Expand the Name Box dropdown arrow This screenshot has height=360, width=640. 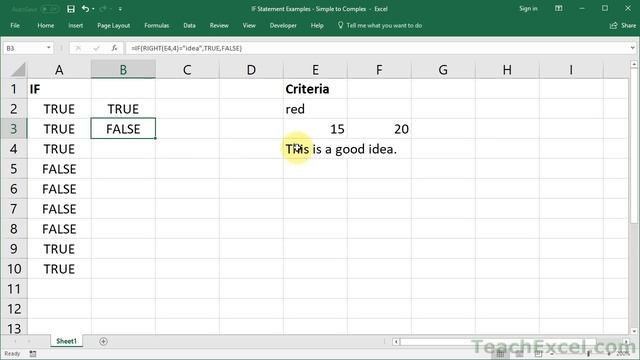coord(49,48)
